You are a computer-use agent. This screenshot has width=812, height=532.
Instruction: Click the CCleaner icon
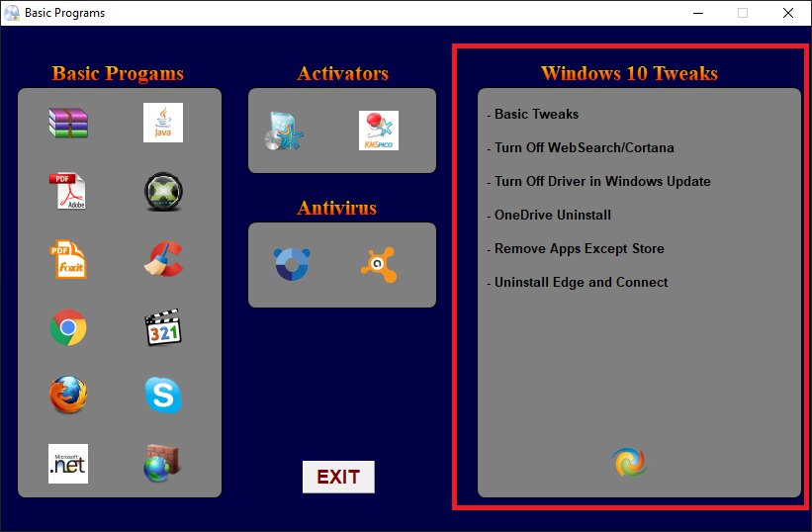(163, 259)
